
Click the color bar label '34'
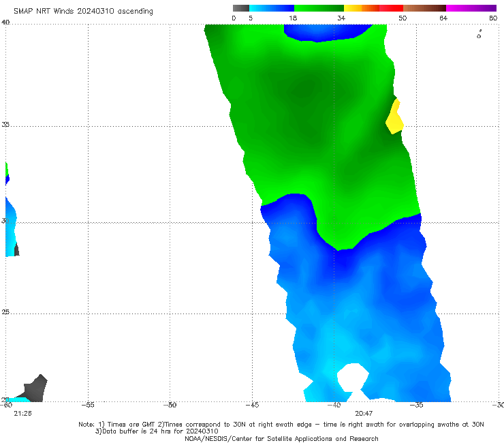click(341, 18)
